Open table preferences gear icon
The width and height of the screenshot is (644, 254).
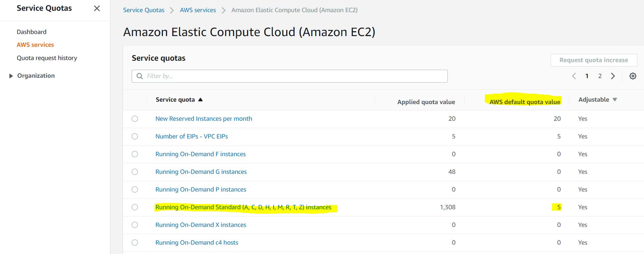pos(633,76)
